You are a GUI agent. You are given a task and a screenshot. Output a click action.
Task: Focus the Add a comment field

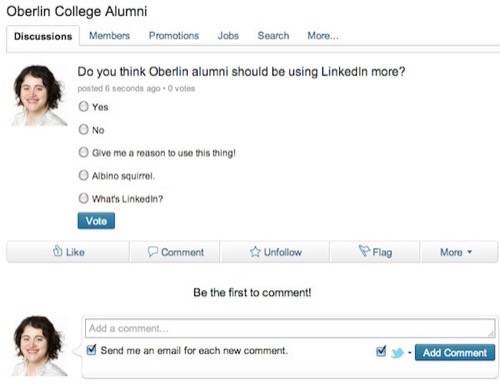pyautogui.click(x=290, y=328)
